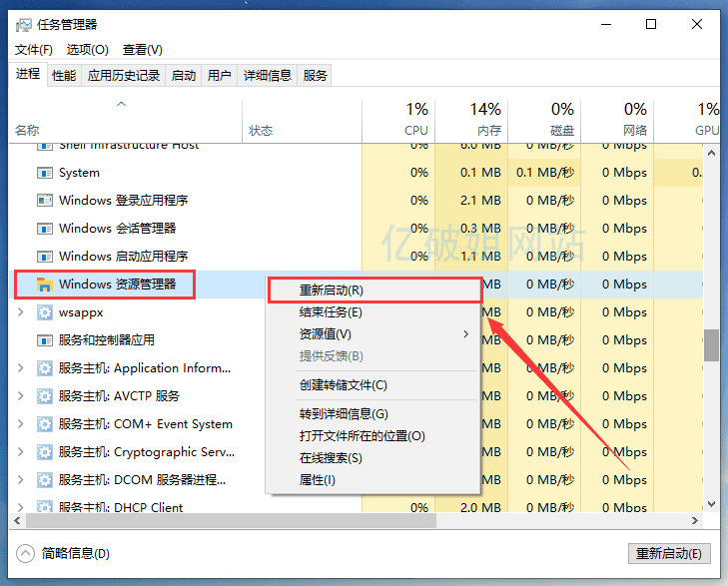Open the 文件(F) menu

[x=33, y=50]
